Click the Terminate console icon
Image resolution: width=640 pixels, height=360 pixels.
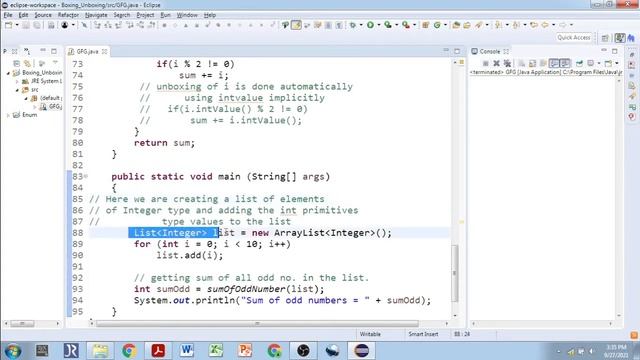click(x=485, y=63)
